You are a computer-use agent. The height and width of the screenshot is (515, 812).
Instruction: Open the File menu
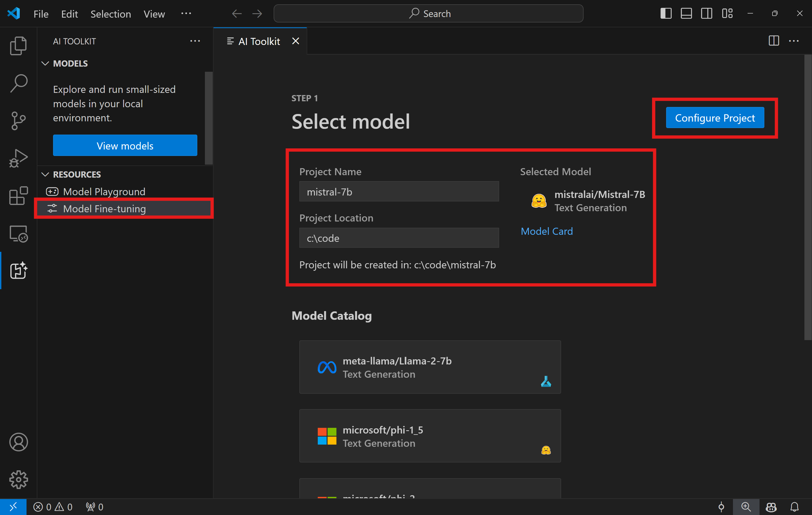pos(40,13)
